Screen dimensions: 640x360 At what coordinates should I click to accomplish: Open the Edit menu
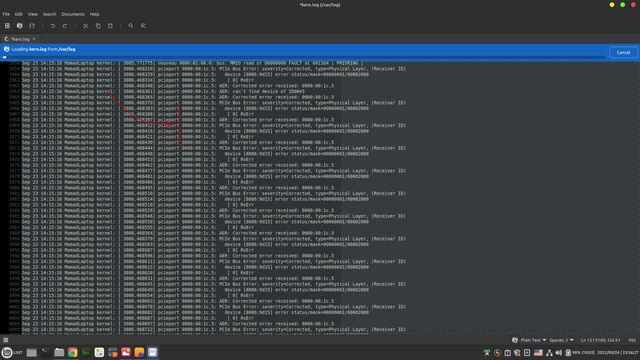click(x=19, y=14)
